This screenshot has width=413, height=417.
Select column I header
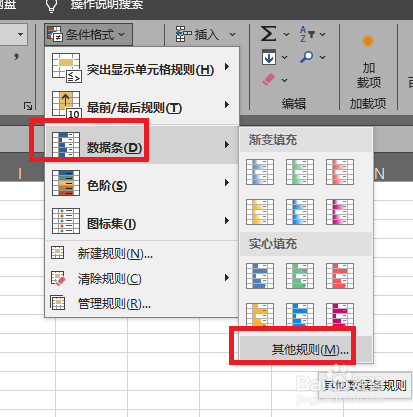(x=20, y=173)
